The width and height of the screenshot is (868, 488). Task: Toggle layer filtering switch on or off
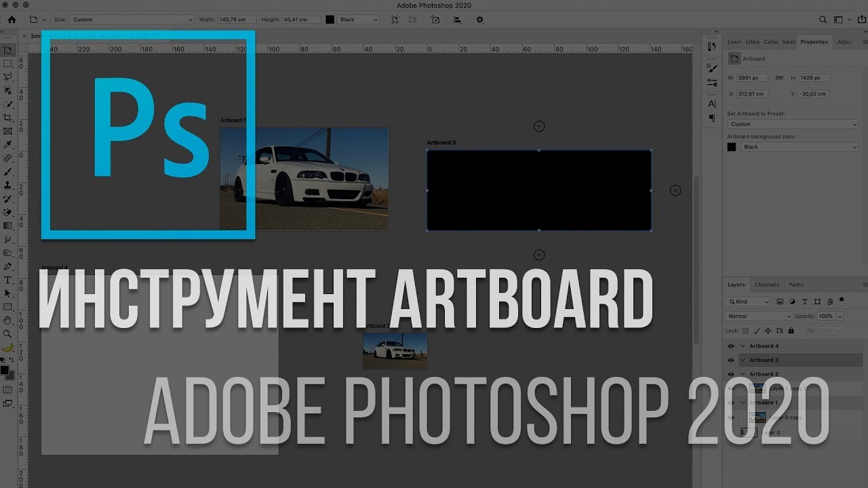[842, 300]
